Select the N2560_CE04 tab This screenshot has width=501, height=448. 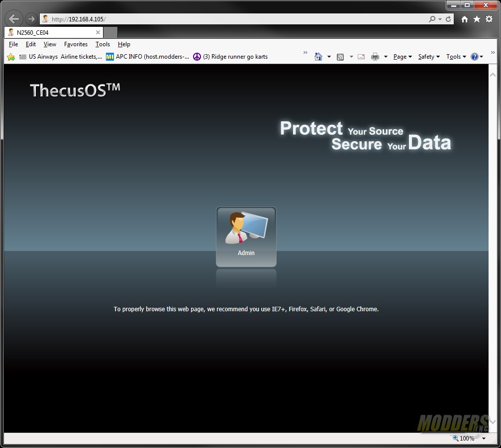[x=54, y=32]
